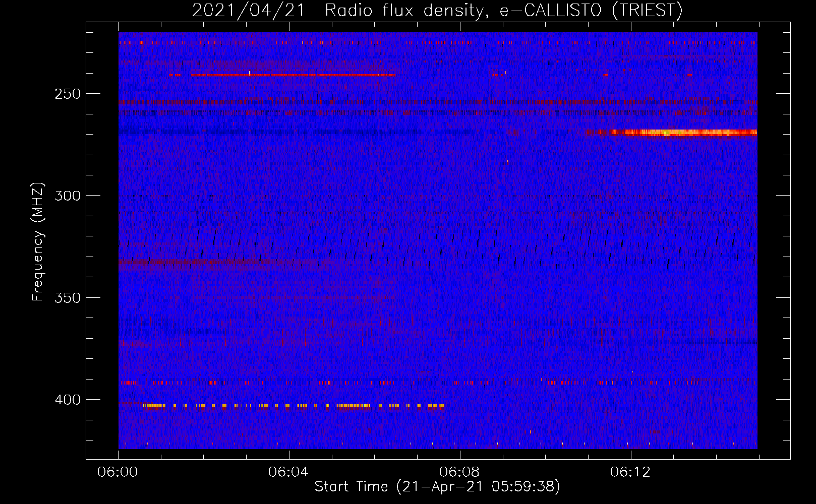
Task: Click the 250 frequency tick label
Action: click(68, 94)
